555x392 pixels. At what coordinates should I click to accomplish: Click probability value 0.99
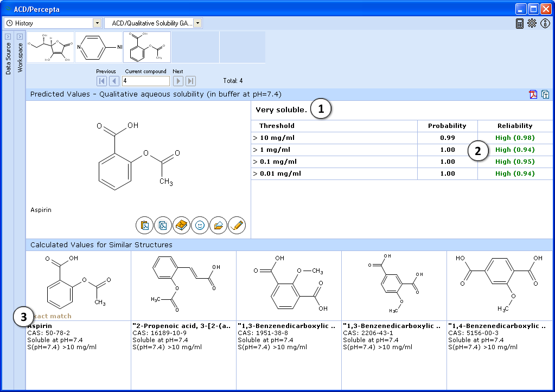click(448, 138)
